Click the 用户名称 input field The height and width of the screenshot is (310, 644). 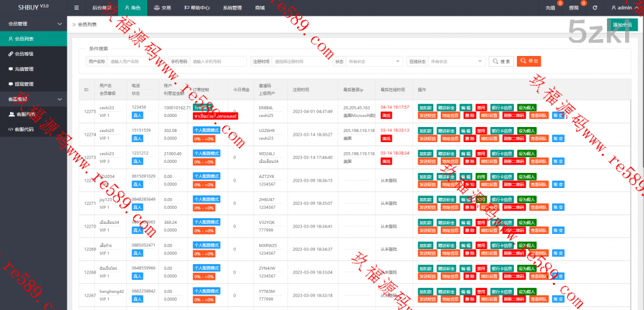(x=136, y=62)
